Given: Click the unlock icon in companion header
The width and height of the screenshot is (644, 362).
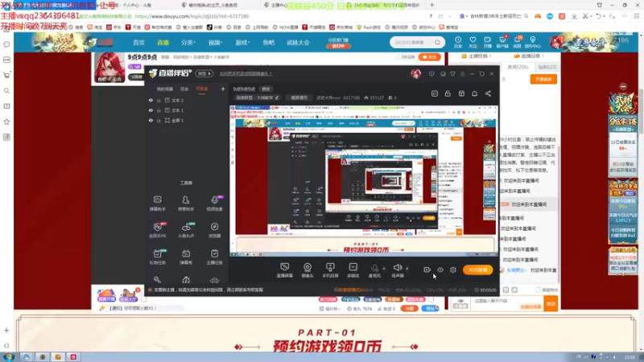Looking at the screenshot, I should pos(448,93).
